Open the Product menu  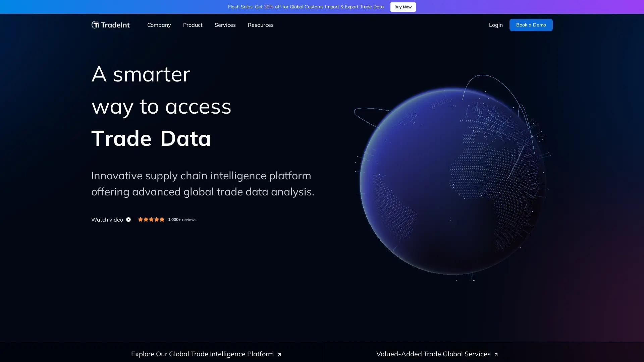pyautogui.click(x=193, y=25)
